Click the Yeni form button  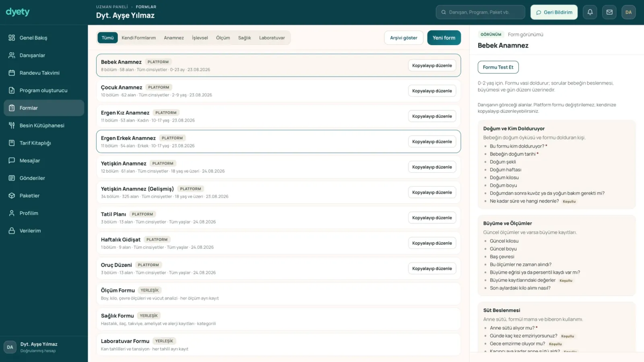tap(444, 38)
